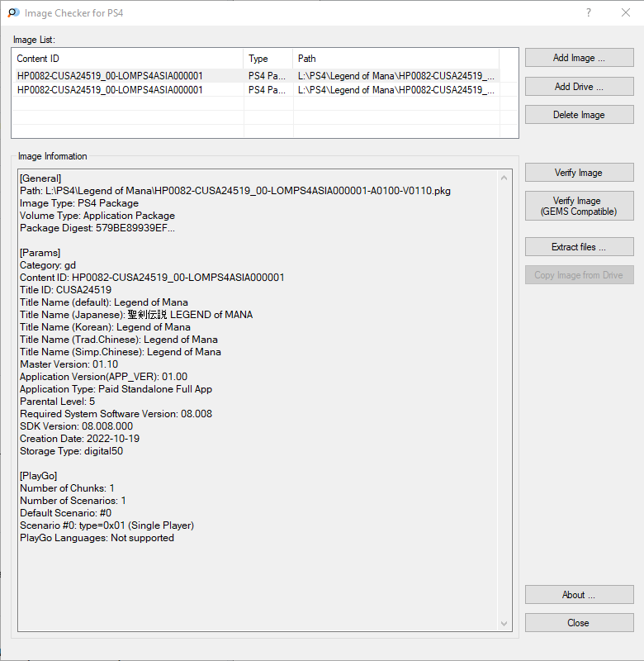Click the Creation Date: 2022-10-19 line
The width and height of the screenshot is (644, 661).
(79, 439)
